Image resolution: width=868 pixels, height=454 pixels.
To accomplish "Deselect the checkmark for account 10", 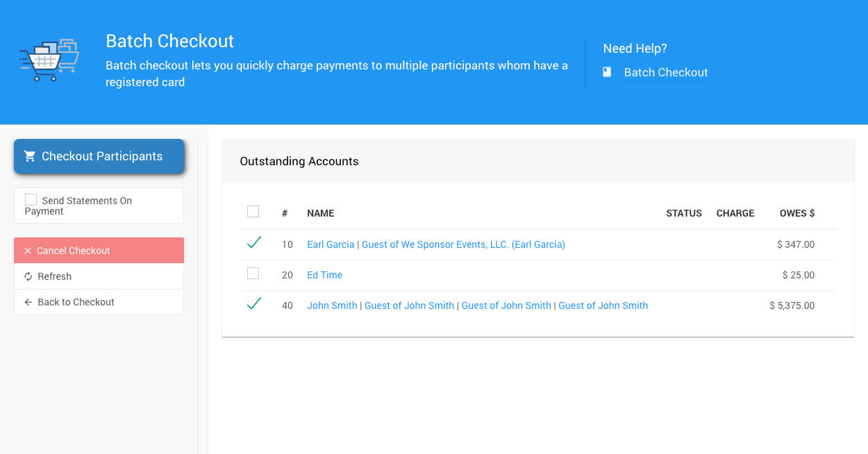I will tap(254, 243).
